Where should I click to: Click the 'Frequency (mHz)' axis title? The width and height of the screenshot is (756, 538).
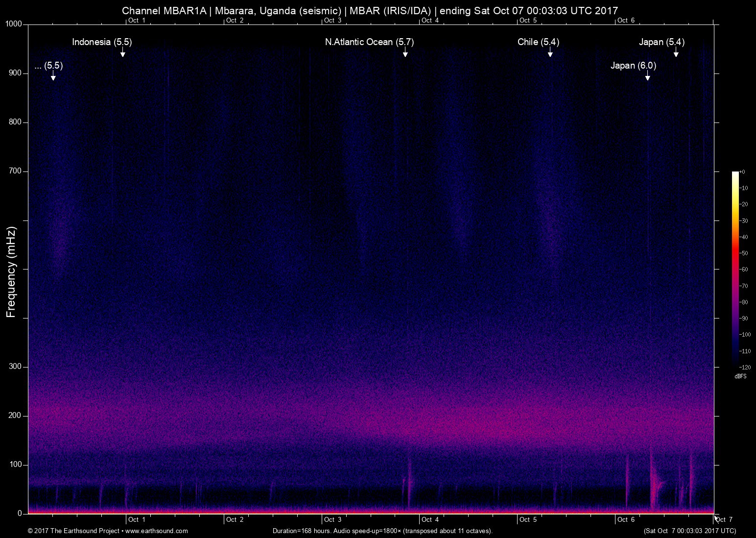click(x=11, y=272)
